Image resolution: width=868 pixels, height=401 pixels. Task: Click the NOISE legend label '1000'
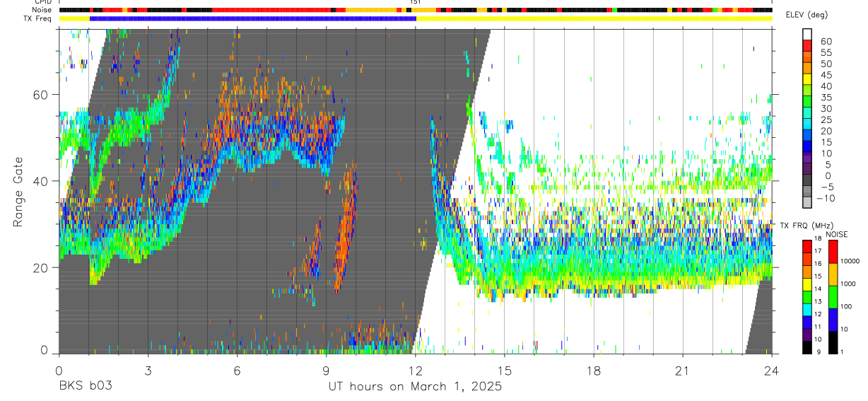[x=849, y=284]
